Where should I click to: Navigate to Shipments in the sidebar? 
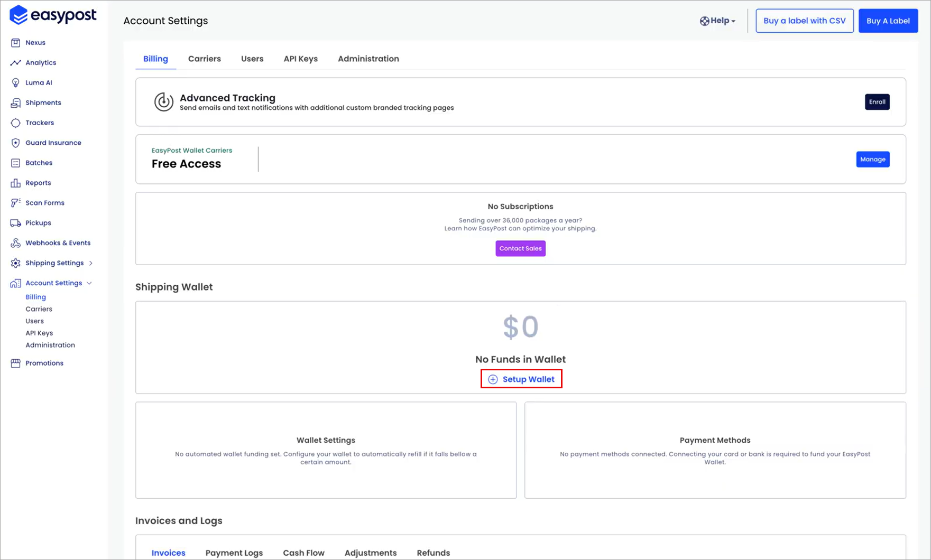43,103
